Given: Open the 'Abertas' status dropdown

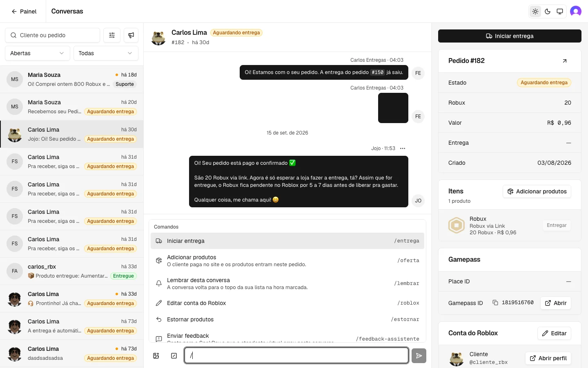Looking at the screenshot, I should [37, 53].
